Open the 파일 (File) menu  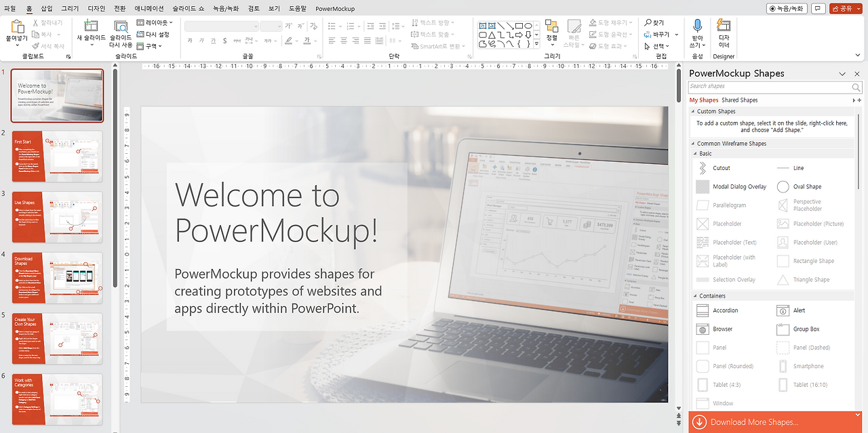coord(10,9)
